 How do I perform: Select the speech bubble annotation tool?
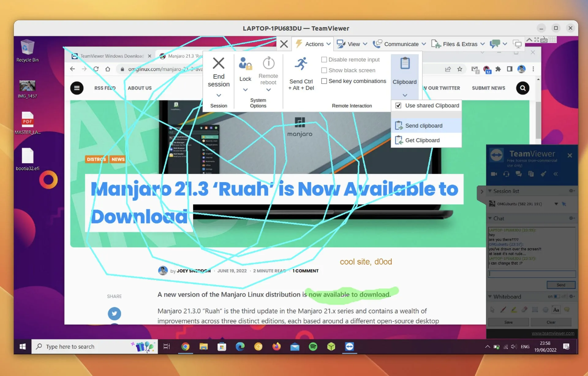point(567,310)
